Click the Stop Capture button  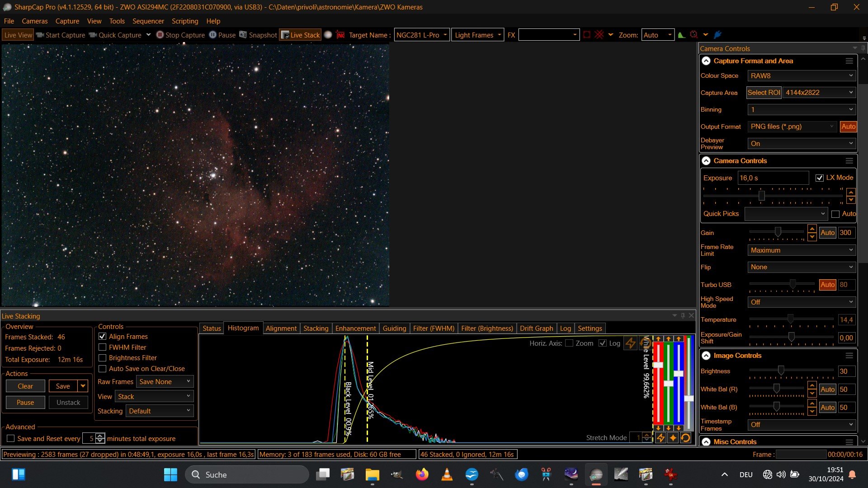(x=180, y=35)
